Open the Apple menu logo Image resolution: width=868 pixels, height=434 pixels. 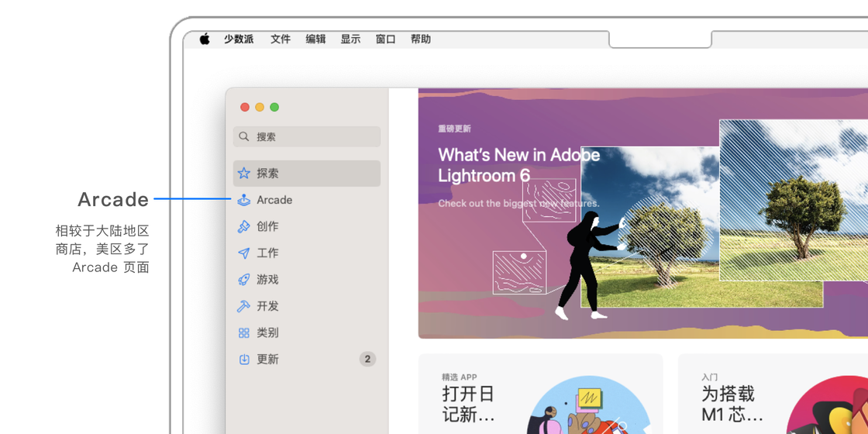click(x=205, y=39)
